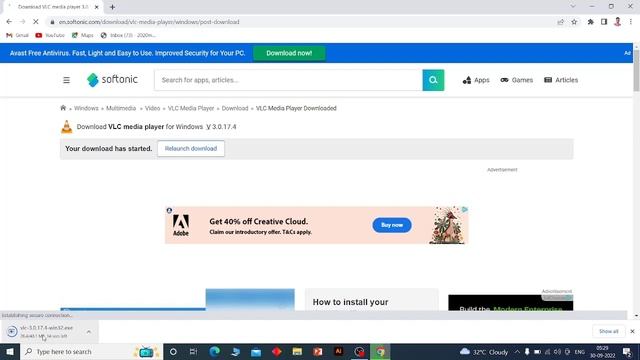The height and width of the screenshot is (360, 640).
Task: Switch to Chrome on the taskbar
Action: [380, 351]
